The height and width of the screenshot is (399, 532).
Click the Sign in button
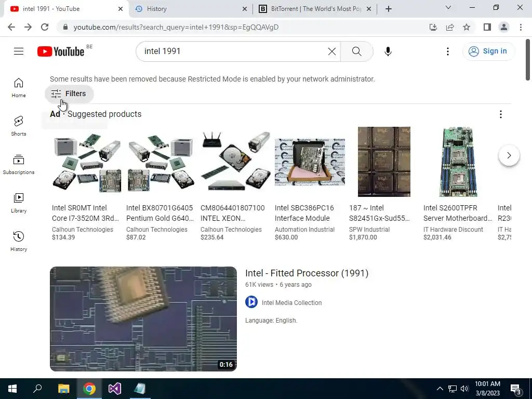click(x=488, y=51)
